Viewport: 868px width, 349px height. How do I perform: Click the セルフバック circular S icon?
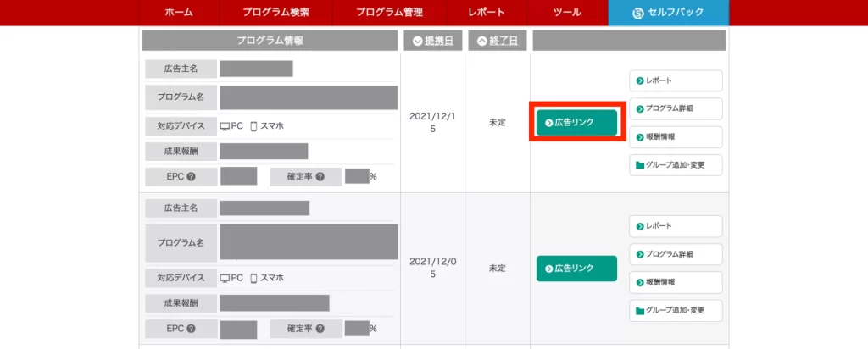coord(638,13)
